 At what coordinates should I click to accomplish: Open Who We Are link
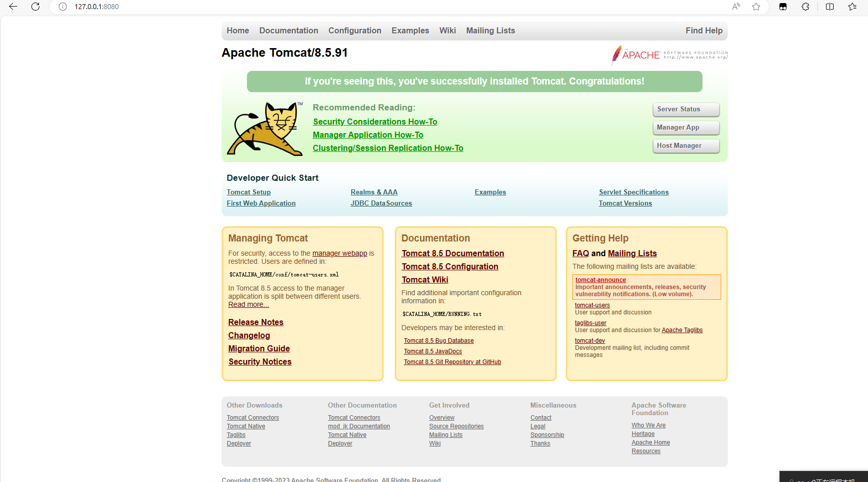pyautogui.click(x=648, y=425)
